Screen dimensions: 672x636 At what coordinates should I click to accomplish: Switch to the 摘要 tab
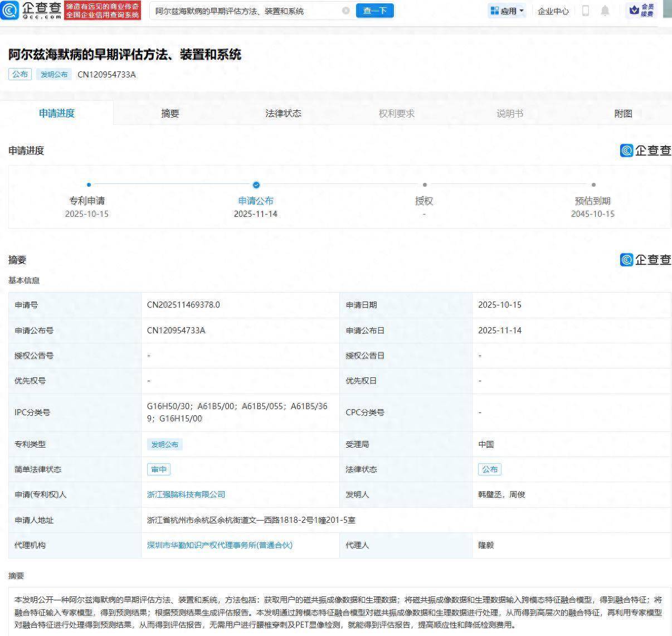pyautogui.click(x=169, y=113)
